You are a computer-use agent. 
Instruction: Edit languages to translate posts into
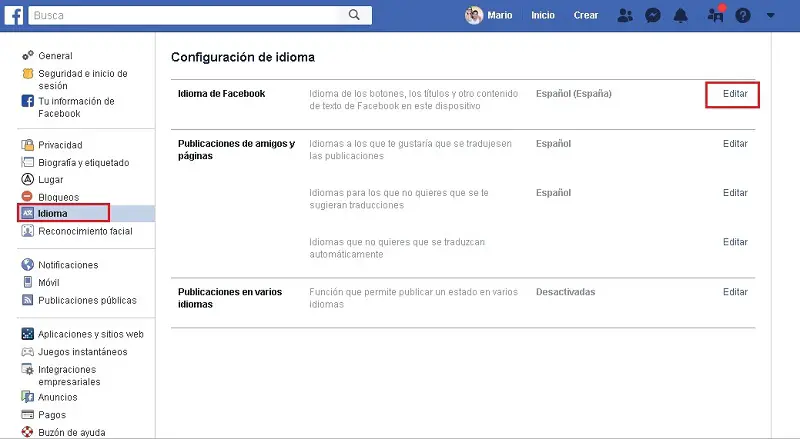coord(735,144)
